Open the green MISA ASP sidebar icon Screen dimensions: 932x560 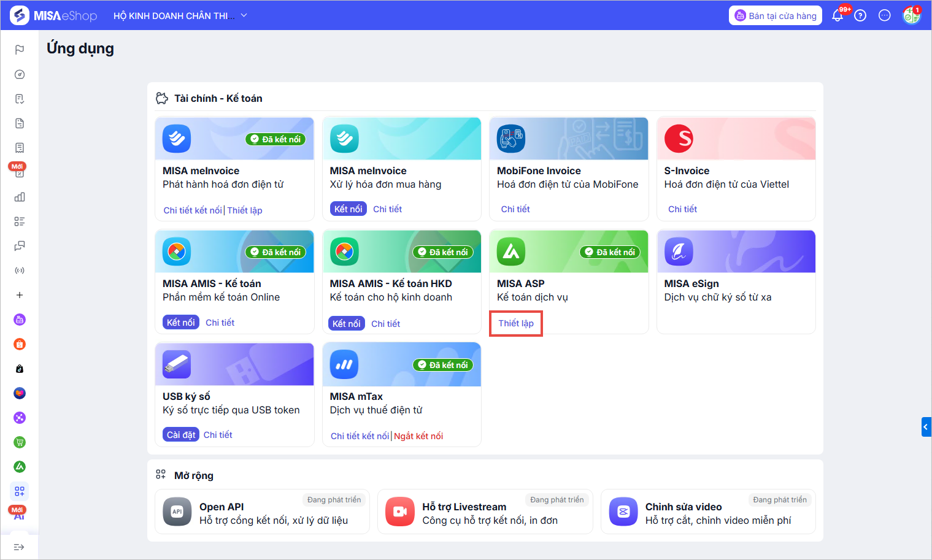[20, 467]
